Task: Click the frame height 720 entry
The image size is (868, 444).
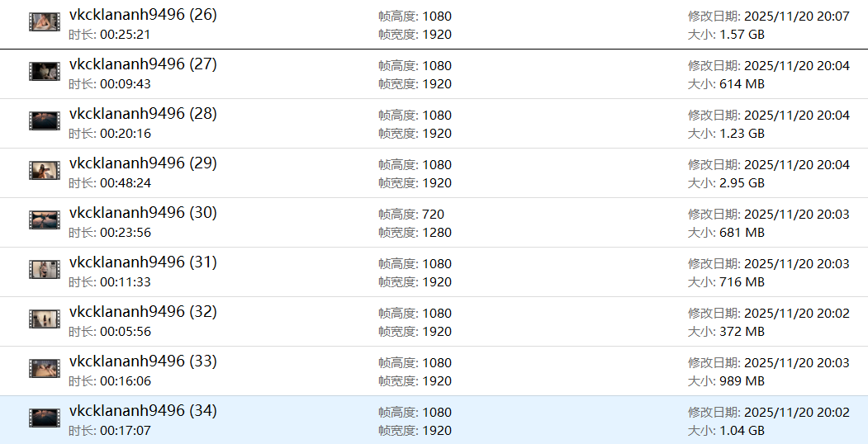Action: tap(433, 215)
